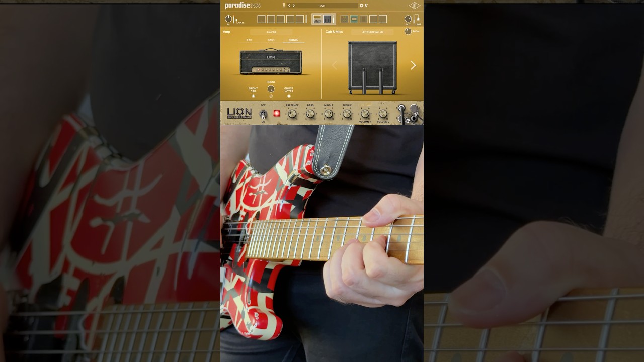The width and height of the screenshot is (644, 362).
Task: Open the 4x12 UK Brown cabinet dropdown
Action: pos(372,32)
